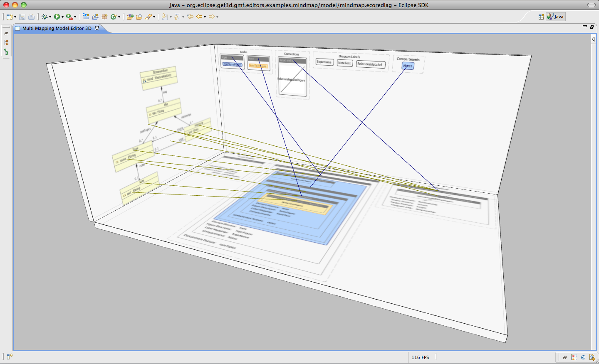Image resolution: width=599 pixels, height=364 pixels.
Task: Close the Multi Mapping Model Editor 3D tab
Action: tap(97, 28)
